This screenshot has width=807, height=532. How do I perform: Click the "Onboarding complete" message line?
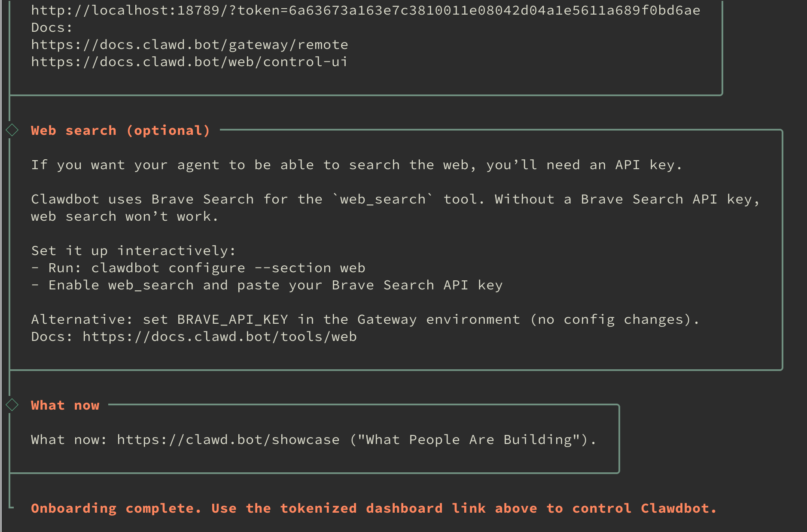(x=374, y=508)
